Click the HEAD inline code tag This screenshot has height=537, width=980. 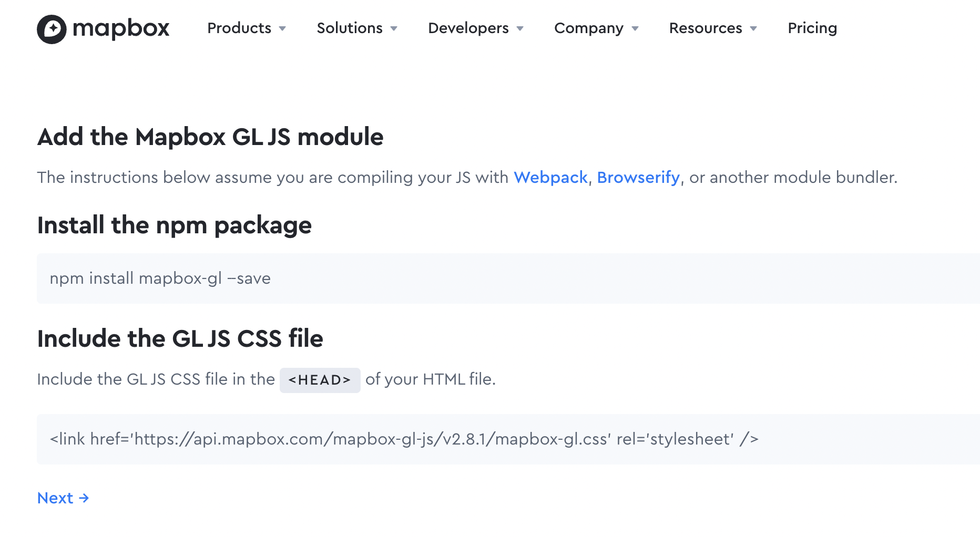[320, 380]
